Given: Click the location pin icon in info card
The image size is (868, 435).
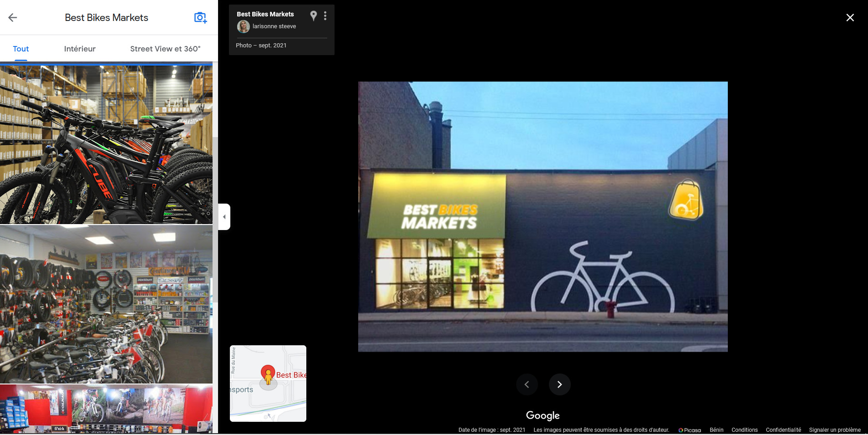Looking at the screenshot, I should tap(313, 16).
